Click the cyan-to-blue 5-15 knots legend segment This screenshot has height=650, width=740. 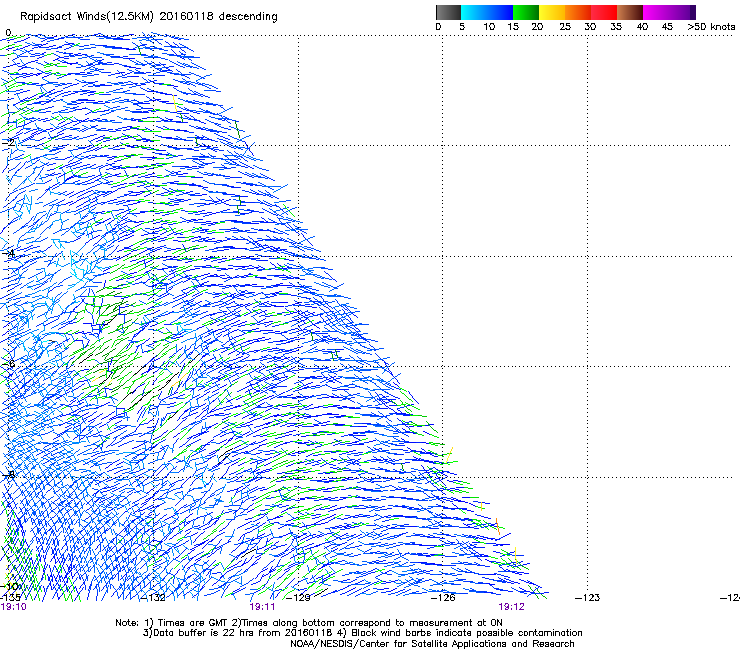pos(487,12)
